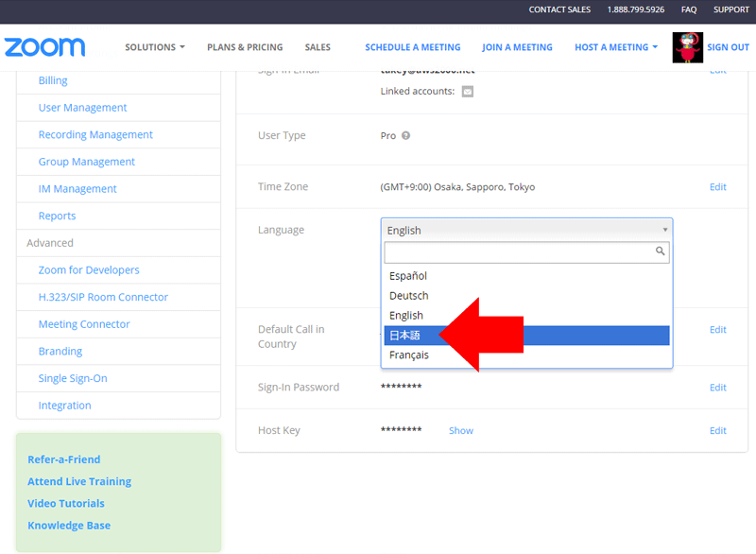Click the search magnifier in language dropdown
The width and height of the screenshot is (756, 554).
[x=661, y=251]
